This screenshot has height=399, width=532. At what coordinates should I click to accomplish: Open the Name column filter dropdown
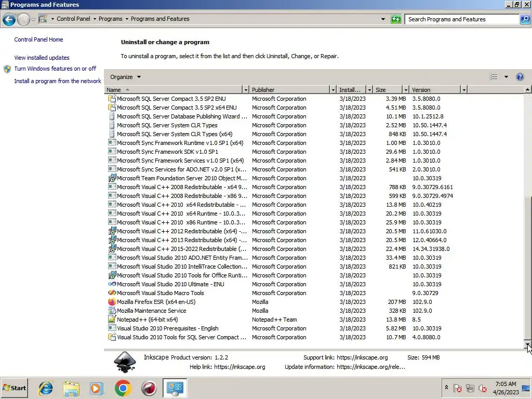coord(246,90)
